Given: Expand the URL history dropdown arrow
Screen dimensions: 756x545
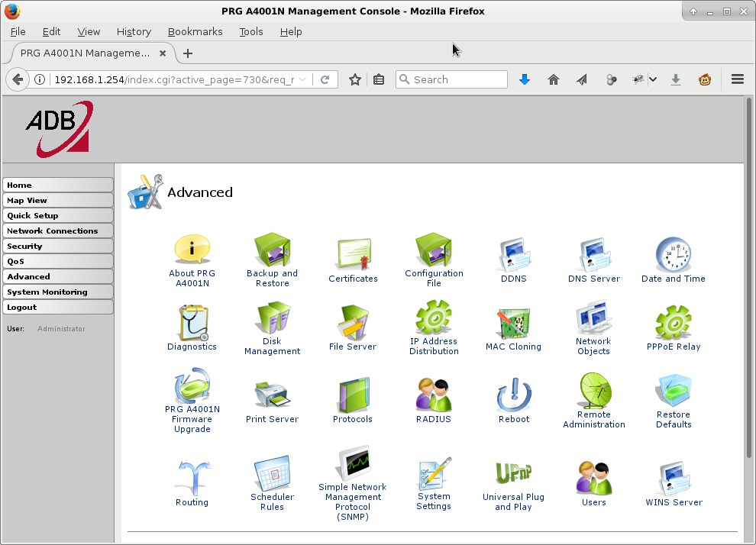Looking at the screenshot, I should (x=303, y=79).
